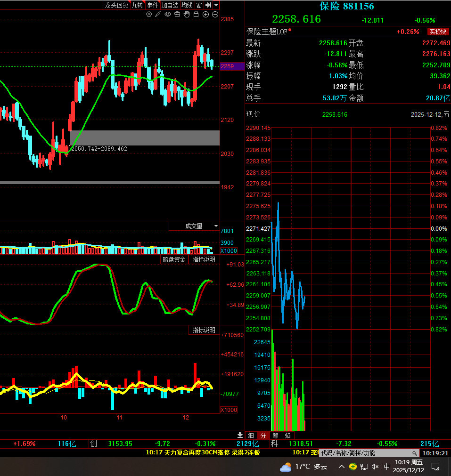
Task: Click the 买板块 button
Action: [x=438, y=32]
